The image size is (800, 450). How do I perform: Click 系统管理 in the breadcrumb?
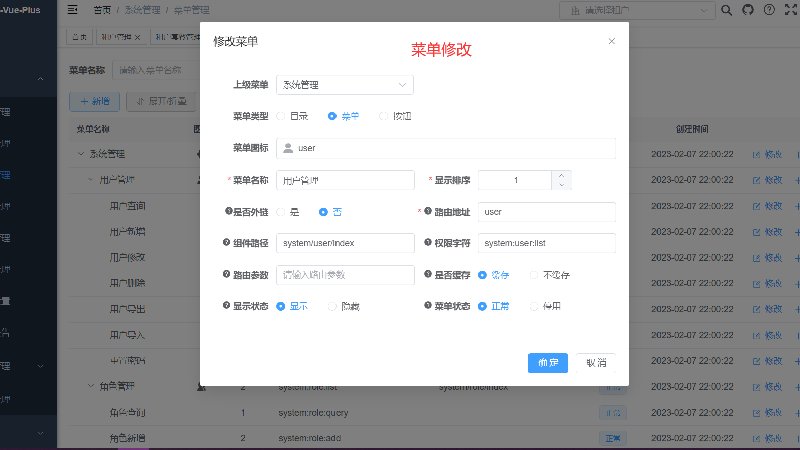(142, 10)
